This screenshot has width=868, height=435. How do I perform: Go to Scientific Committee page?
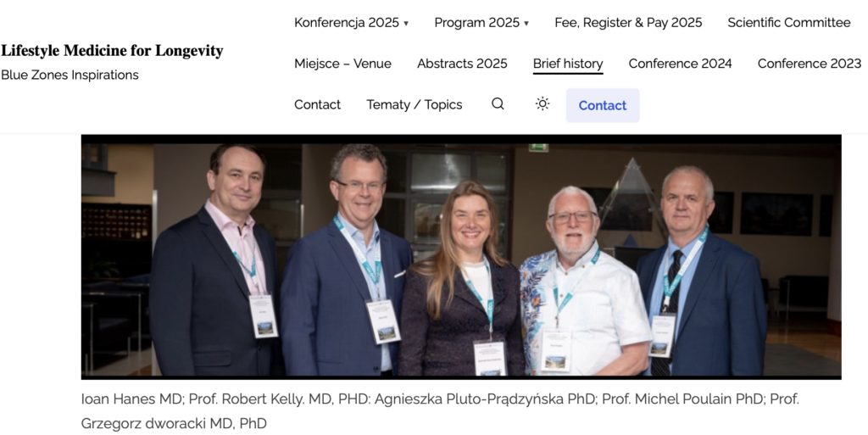click(789, 23)
